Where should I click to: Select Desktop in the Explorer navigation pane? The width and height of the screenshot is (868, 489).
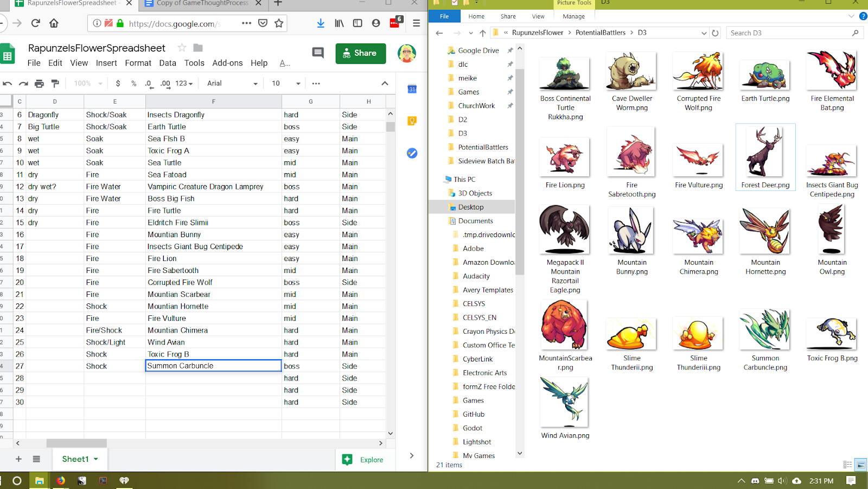click(471, 207)
